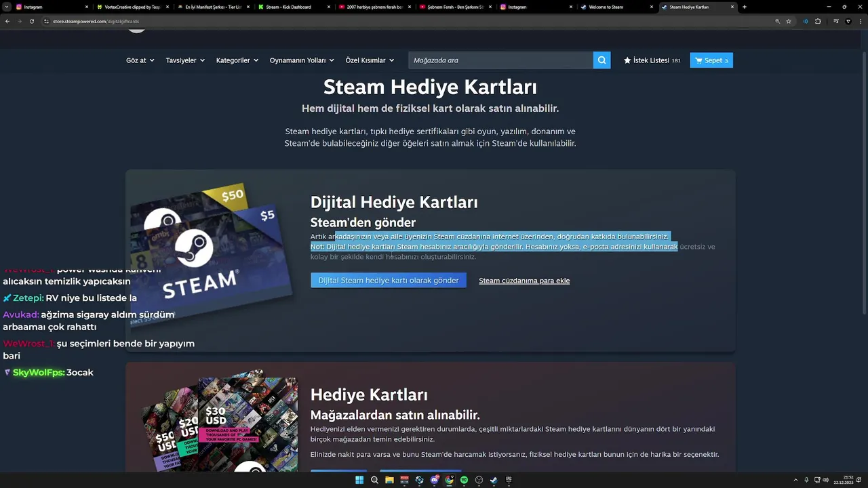Viewport: 868px width, 488px height.
Task: Show hidden system tray icons
Action: point(796,480)
